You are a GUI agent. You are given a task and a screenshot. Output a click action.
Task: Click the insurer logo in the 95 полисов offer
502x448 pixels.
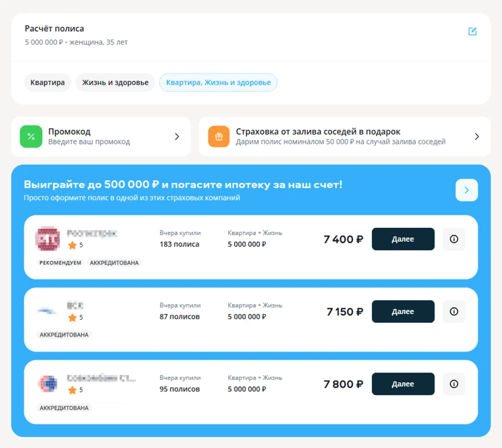tap(48, 383)
